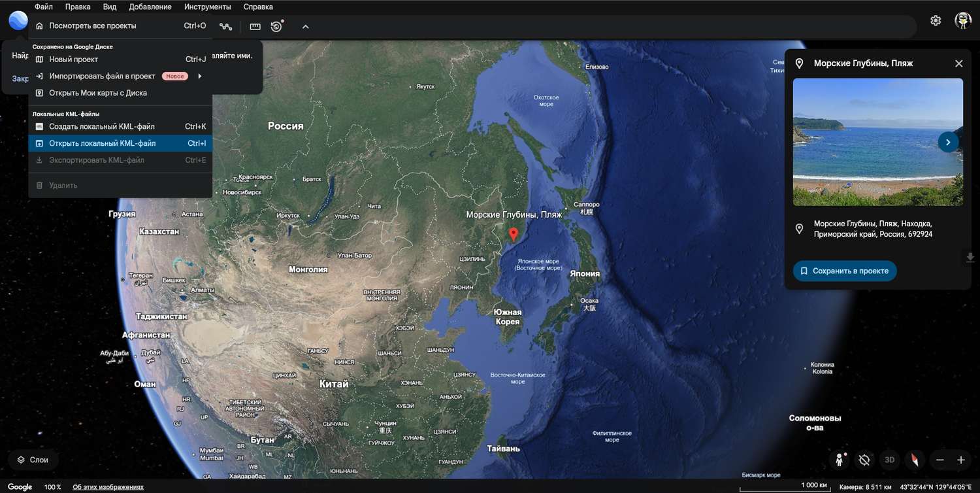The width and height of the screenshot is (980, 493).
Task: Activate the Street View pegman
Action: (840, 460)
